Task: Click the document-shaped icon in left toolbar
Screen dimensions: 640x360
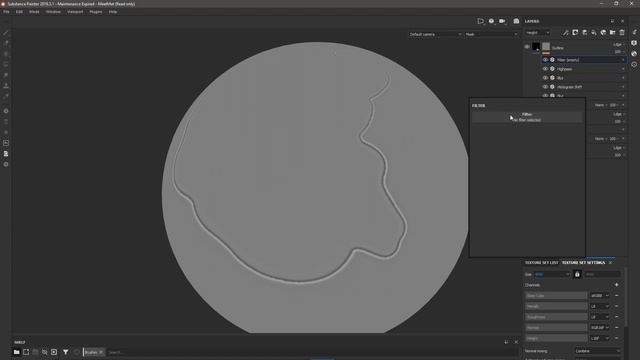Action: 6,153
